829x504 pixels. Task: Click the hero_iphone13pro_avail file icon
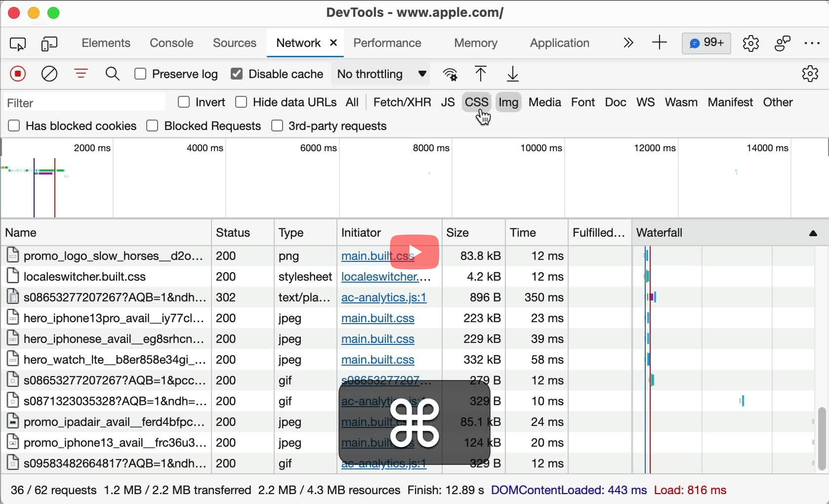(13, 318)
